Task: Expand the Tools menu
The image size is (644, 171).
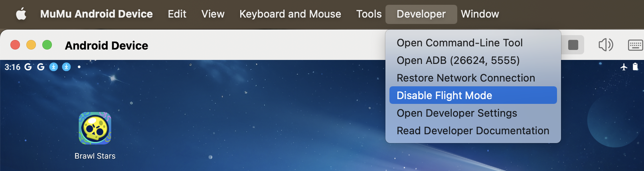Action: 369,14
